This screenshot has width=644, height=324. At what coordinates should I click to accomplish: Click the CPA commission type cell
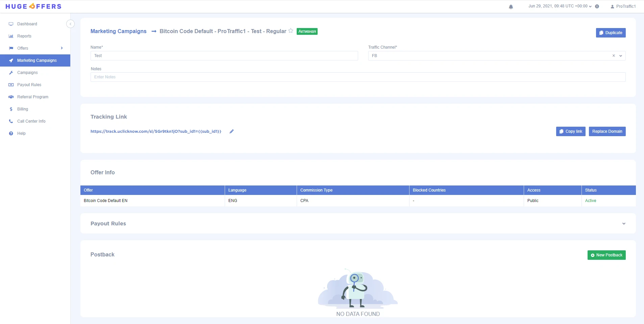pyautogui.click(x=353, y=201)
